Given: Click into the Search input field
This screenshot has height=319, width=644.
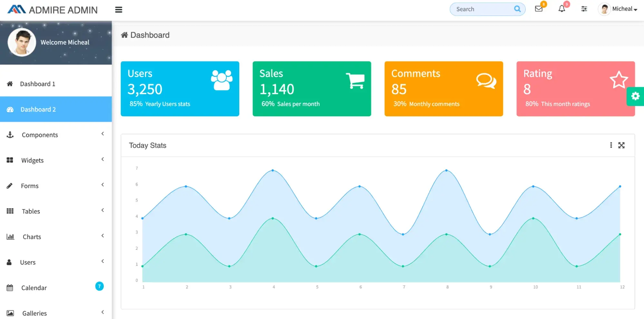Looking at the screenshot, I should (482, 9).
